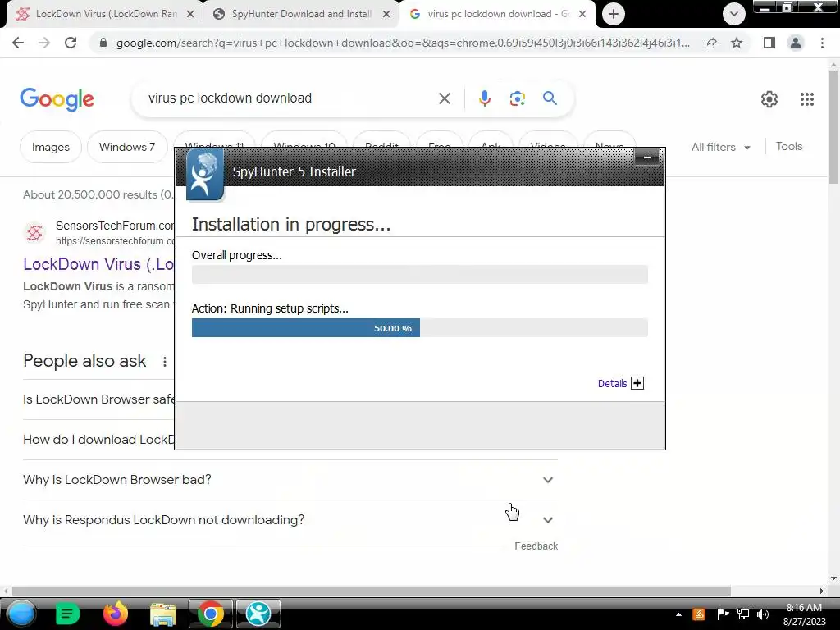Send Feedback on People also ask
This screenshot has height=630, width=840.
click(536, 546)
